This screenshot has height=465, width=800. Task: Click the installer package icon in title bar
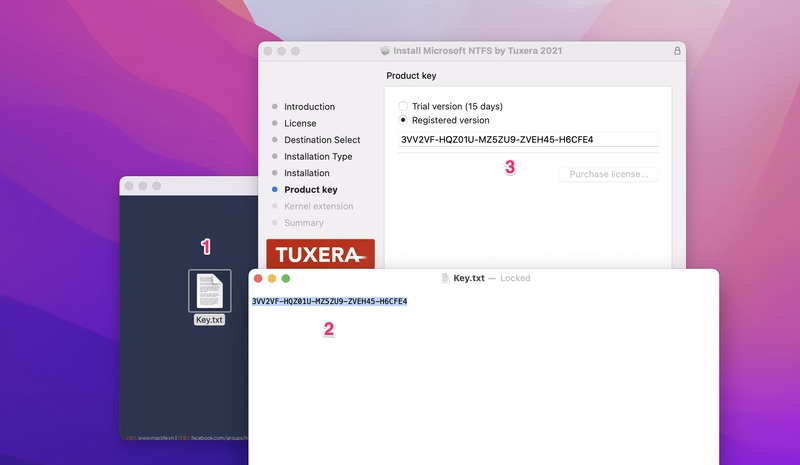tap(385, 51)
